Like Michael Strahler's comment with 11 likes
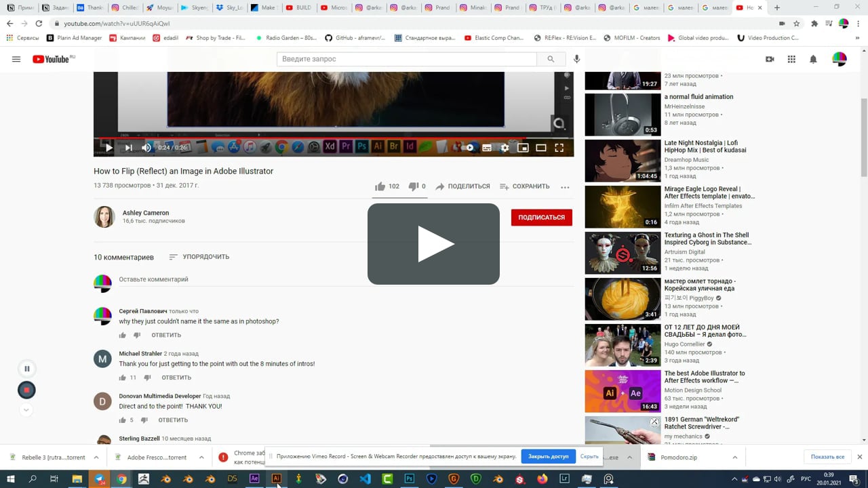 123,378
